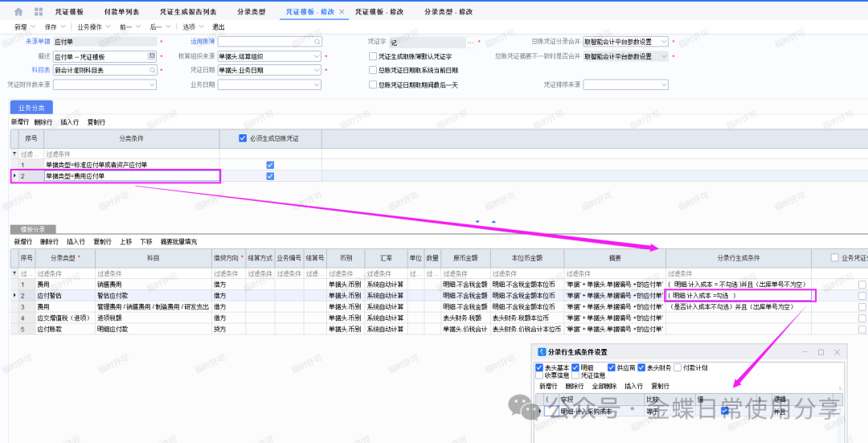Click the home icon in the tab bar
The width and height of the screenshot is (868, 443).
[x=18, y=12]
